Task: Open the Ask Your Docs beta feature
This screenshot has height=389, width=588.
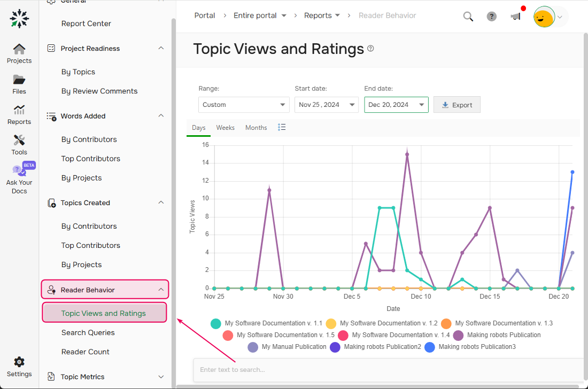Action: pos(19,176)
